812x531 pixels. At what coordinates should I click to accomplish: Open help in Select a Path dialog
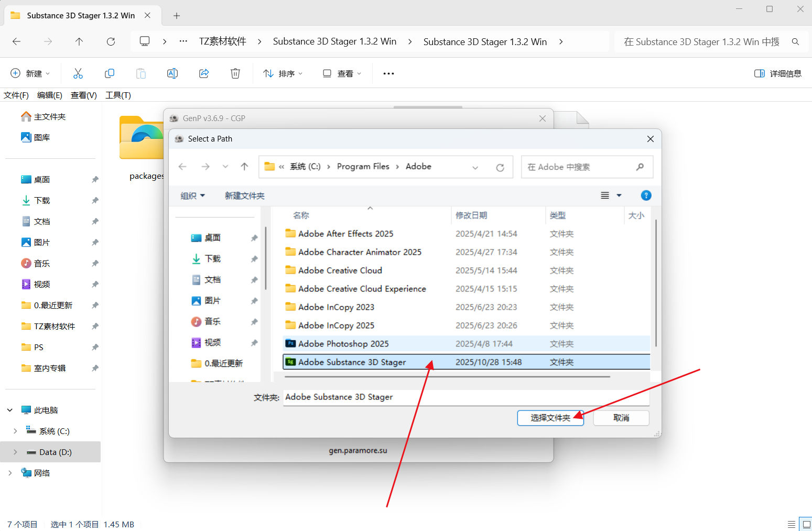tap(646, 196)
